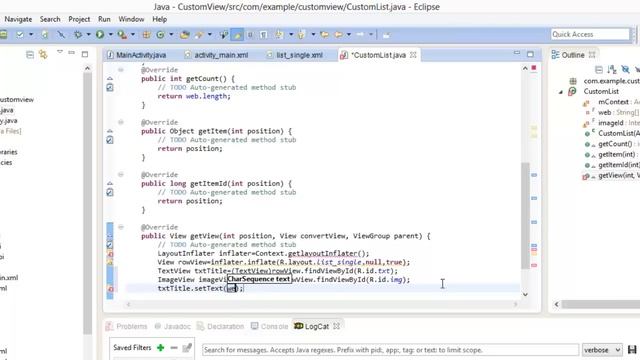Close the LogCat view tab
The height and width of the screenshot is (360, 640).
pos(336,326)
